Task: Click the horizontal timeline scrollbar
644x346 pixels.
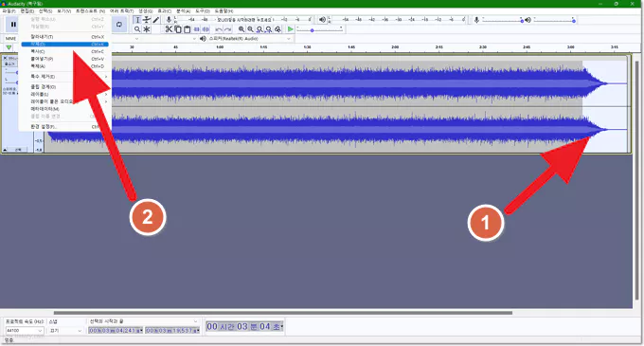Action: pos(283,313)
